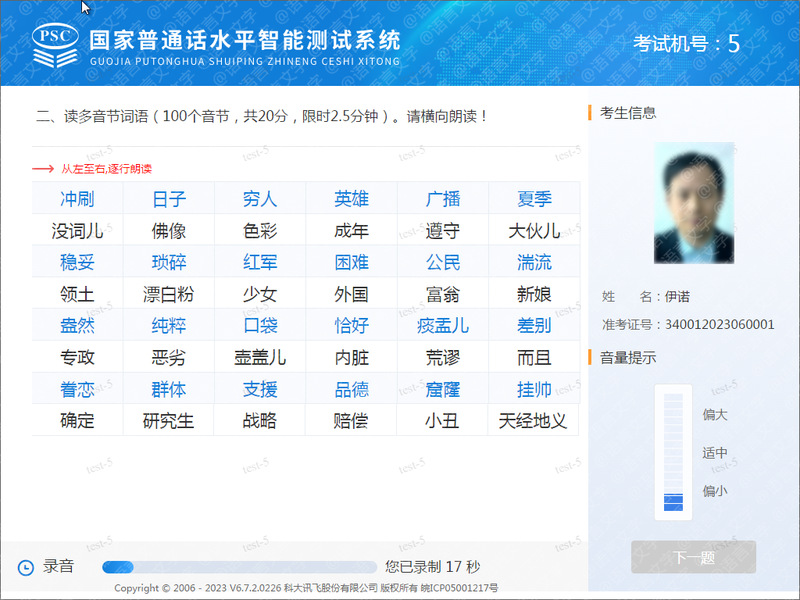This screenshot has height=600, width=800.
Task: Click the word 漂白粉
Action: pyautogui.click(x=169, y=294)
